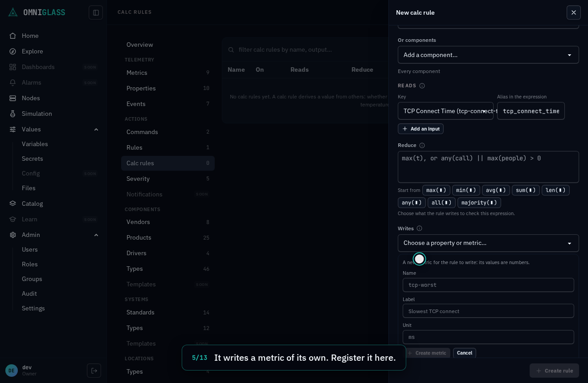Open Audit under Admin

[29, 293]
